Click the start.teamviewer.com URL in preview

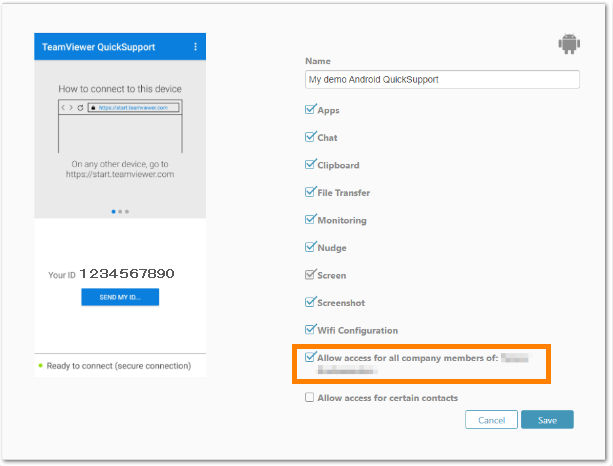tap(133, 108)
